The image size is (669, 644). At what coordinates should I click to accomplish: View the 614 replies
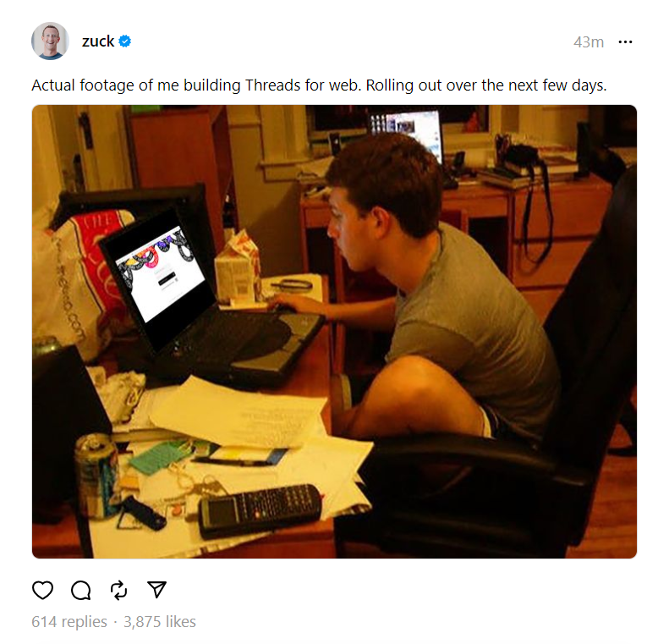[69, 621]
